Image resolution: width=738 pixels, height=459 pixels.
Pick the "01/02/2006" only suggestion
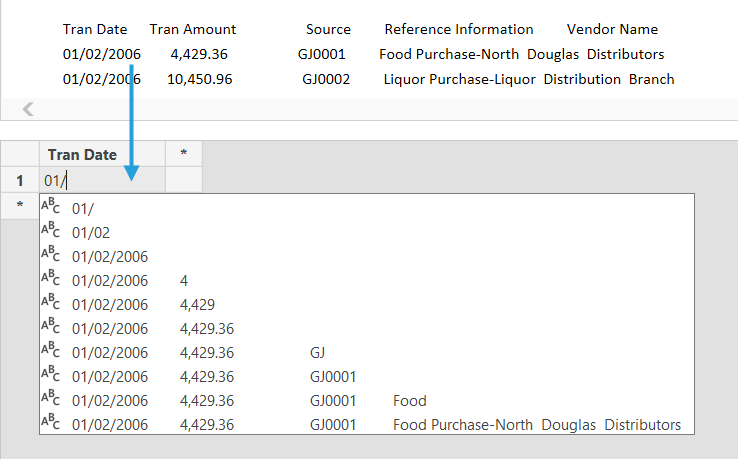[x=109, y=256]
